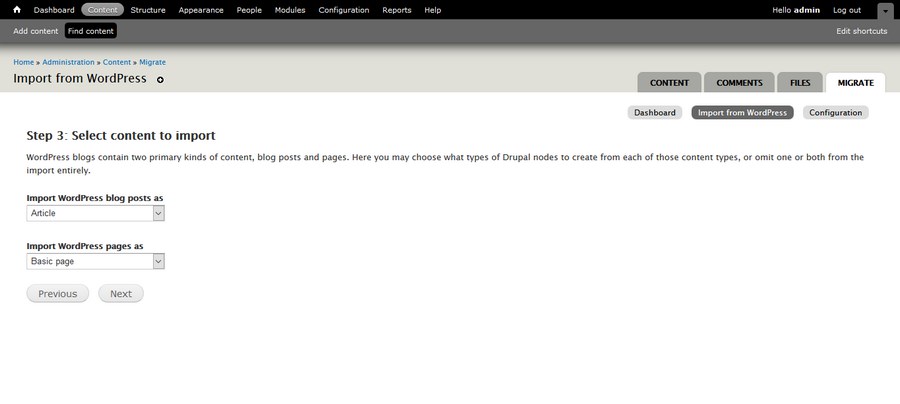Collapse the shortcuts drawer with the arrow toggle
The image size is (900, 404).
[885, 11]
